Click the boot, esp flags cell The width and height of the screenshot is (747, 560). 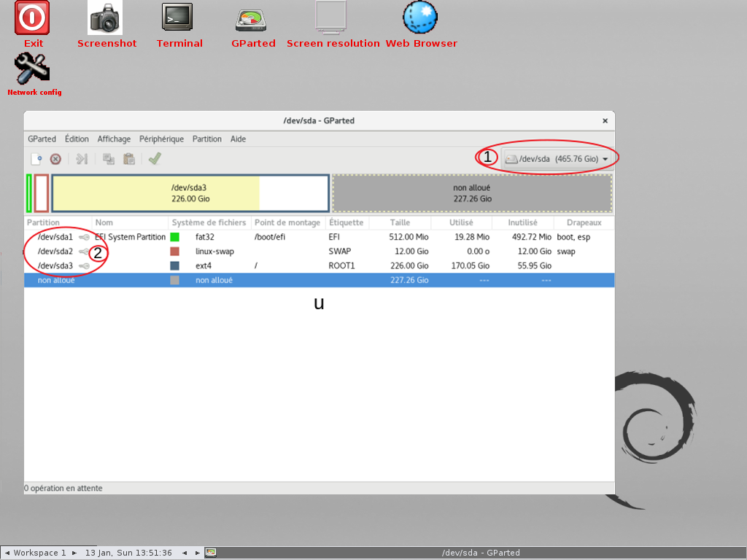[573, 237]
